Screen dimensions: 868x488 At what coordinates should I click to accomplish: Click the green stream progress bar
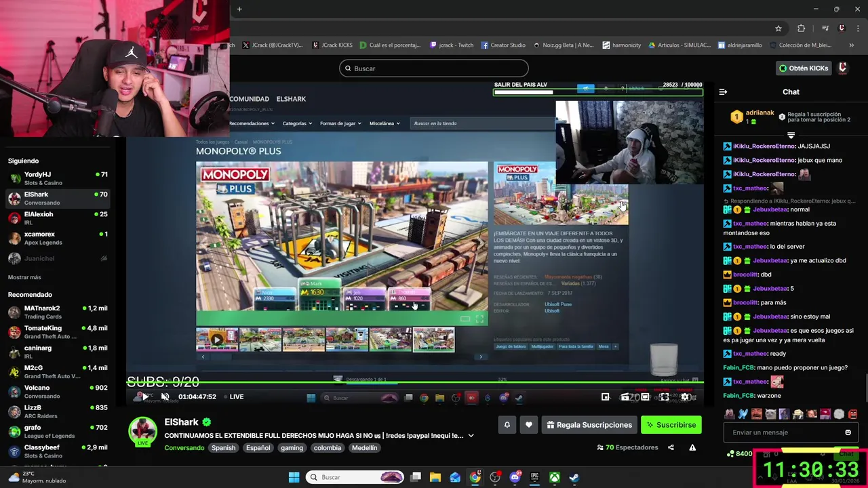coord(415,384)
